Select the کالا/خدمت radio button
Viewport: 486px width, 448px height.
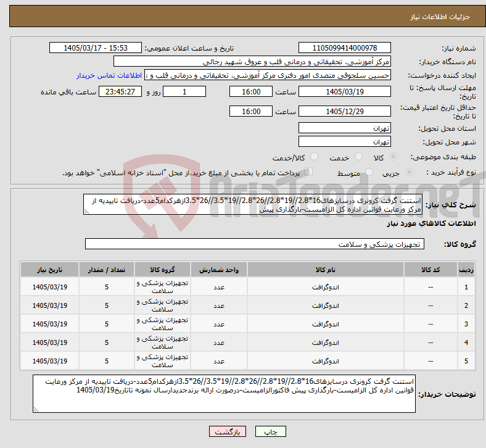314,157
